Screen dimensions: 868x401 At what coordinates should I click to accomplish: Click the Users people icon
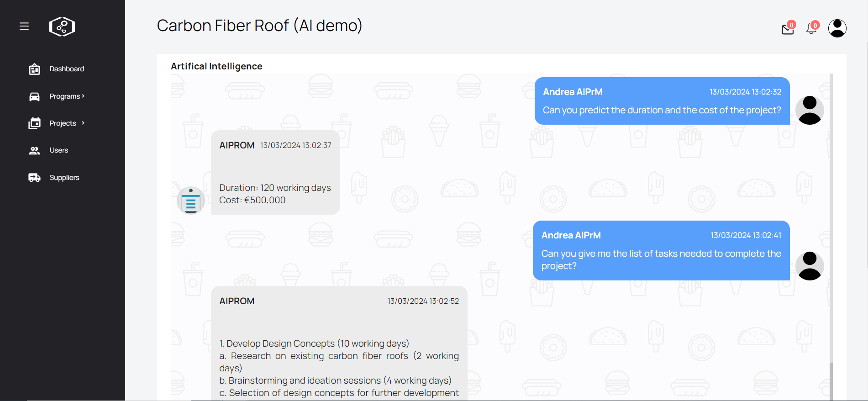point(34,150)
